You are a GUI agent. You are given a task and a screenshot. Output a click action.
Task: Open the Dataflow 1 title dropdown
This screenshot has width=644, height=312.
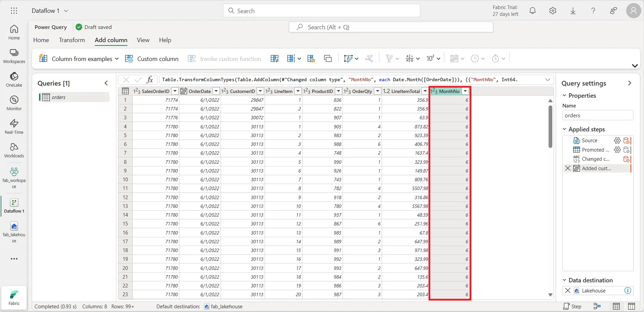[66, 11]
